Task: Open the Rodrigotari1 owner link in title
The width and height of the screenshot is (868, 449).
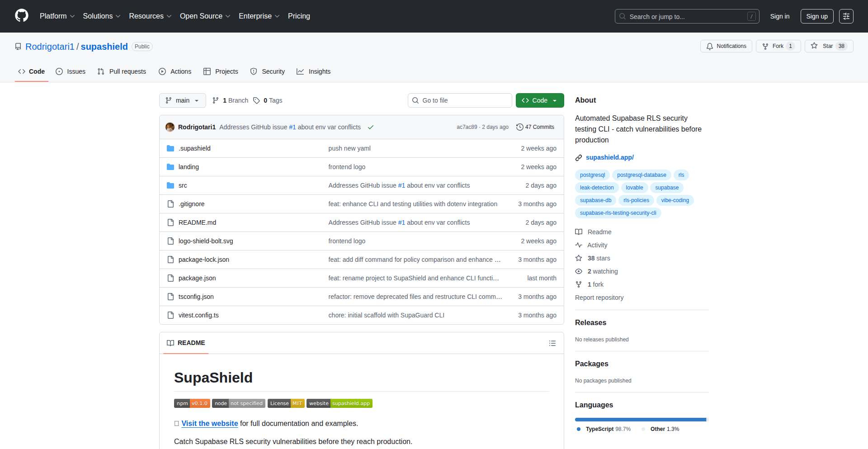Action: [x=50, y=47]
